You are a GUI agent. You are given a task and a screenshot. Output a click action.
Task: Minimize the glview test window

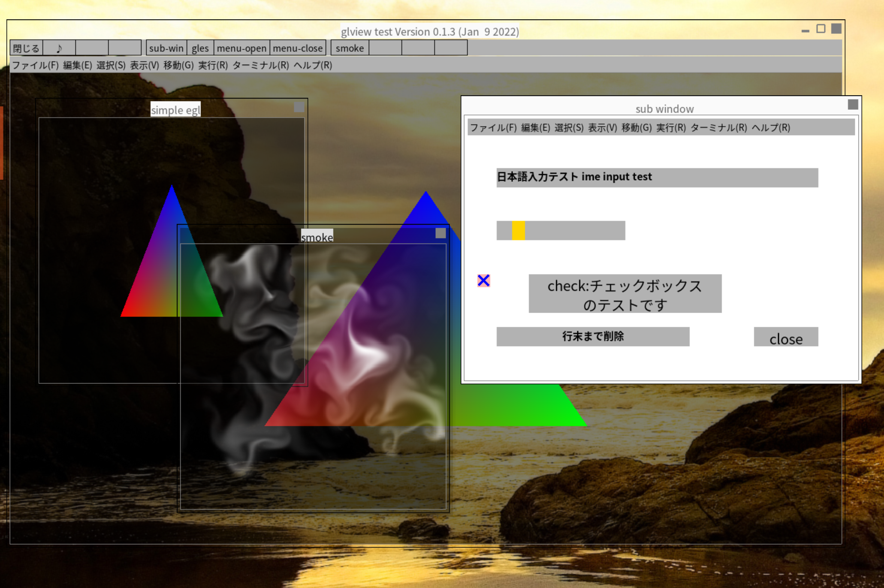pos(805,30)
